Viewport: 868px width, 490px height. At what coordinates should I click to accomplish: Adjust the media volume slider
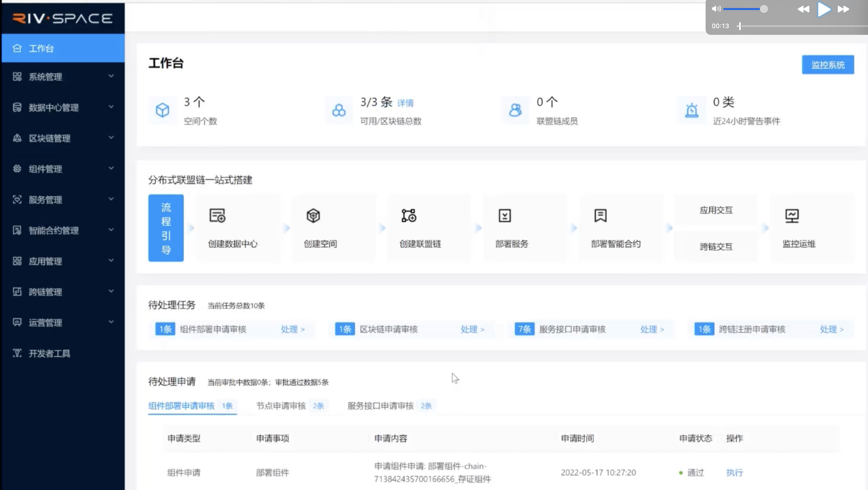point(746,9)
